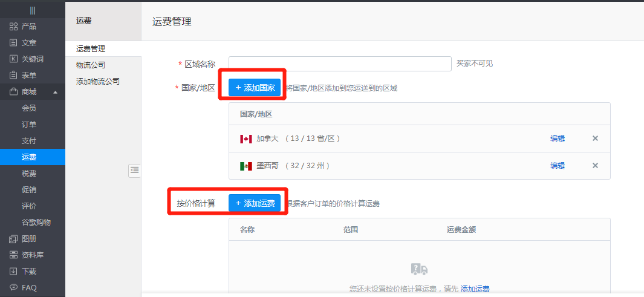Delete Mexico row using the X icon
Screen dimensions: 644x297
pyautogui.click(x=595, y=166)
